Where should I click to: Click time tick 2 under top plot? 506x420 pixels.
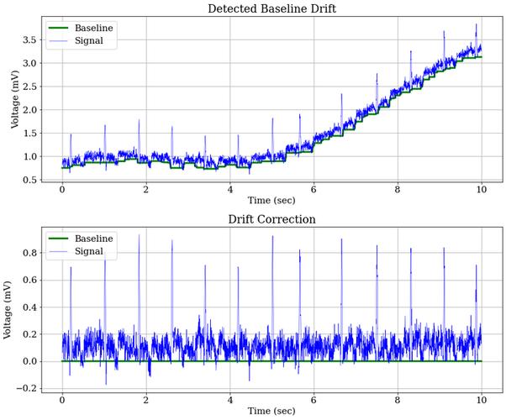(146, 190)
